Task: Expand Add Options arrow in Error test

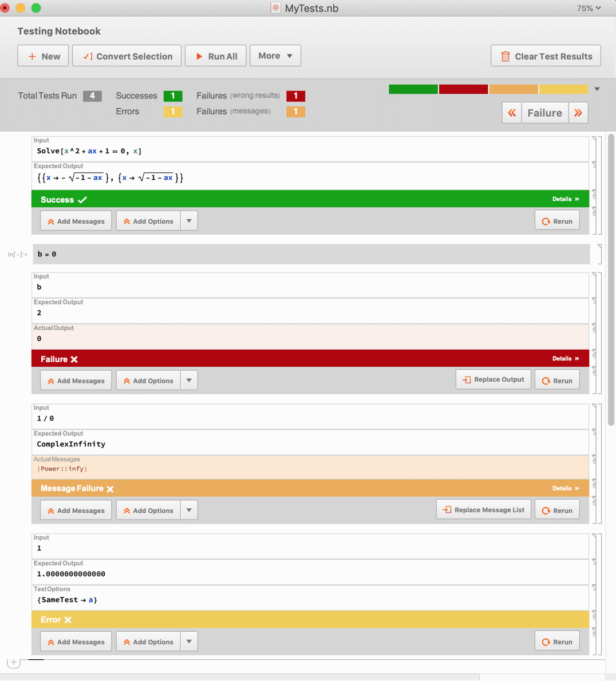Action: pos(189,642)
